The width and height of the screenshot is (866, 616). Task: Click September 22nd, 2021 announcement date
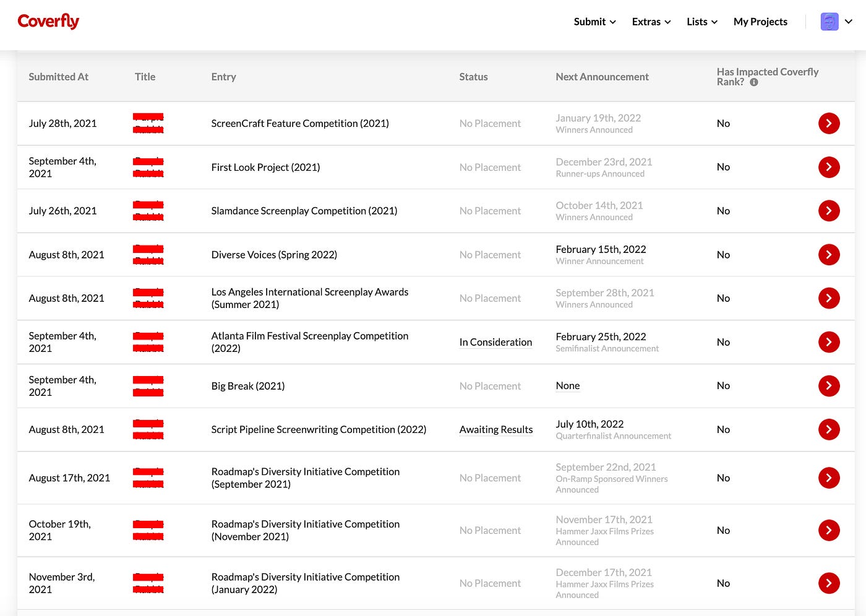(606, 467)
